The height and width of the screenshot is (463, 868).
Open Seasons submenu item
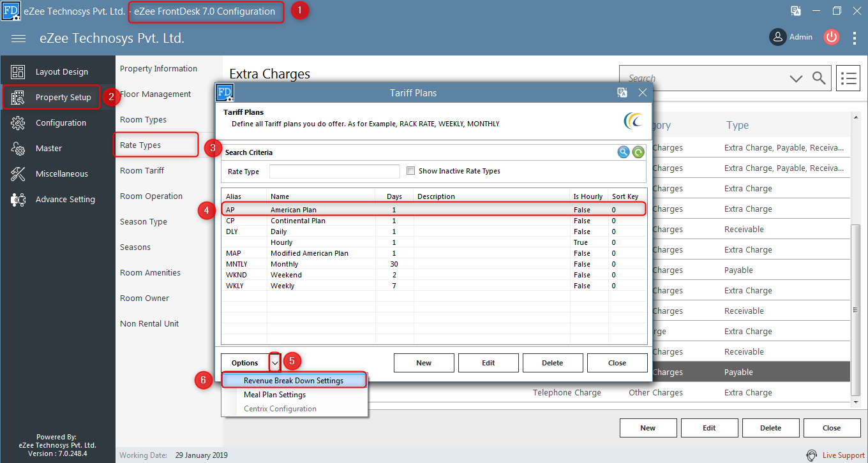pos(135,247)
